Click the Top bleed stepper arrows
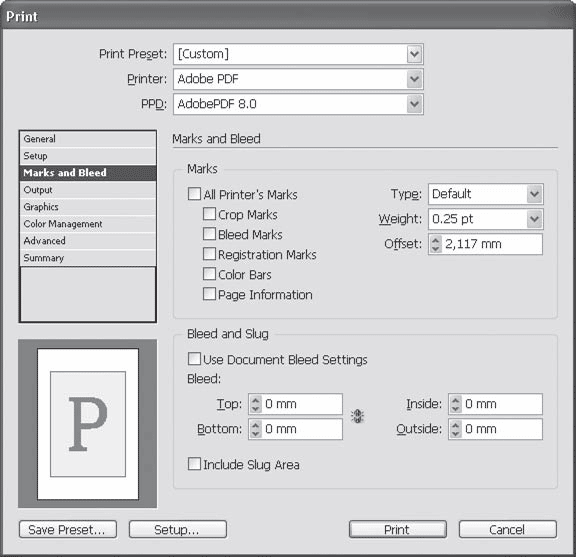 [256, 404]
